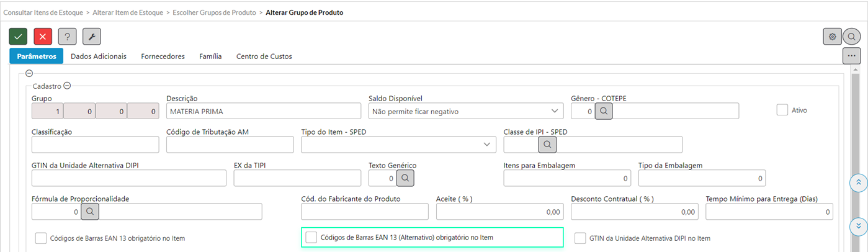Open the Fornecedores tab
Image resolution: width=868 pixels, height=252 pixels.
pos(163,56)
